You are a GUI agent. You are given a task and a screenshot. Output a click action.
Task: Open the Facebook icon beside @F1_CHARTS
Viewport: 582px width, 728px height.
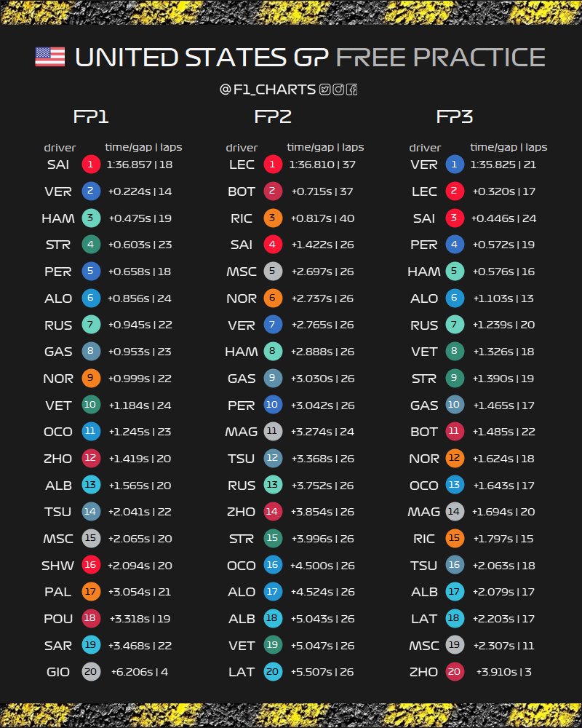[351, 90]
